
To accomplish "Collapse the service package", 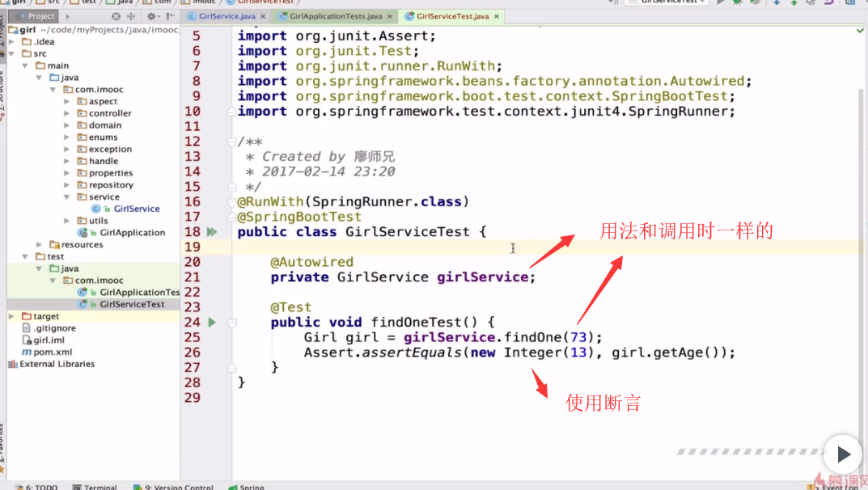I will click(x=67, y=196).
